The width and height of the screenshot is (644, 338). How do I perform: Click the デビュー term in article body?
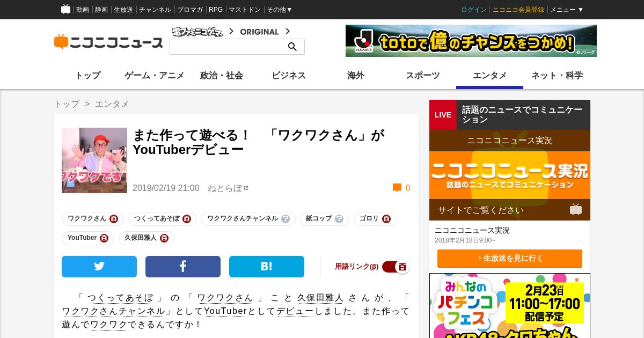point(295,311)
